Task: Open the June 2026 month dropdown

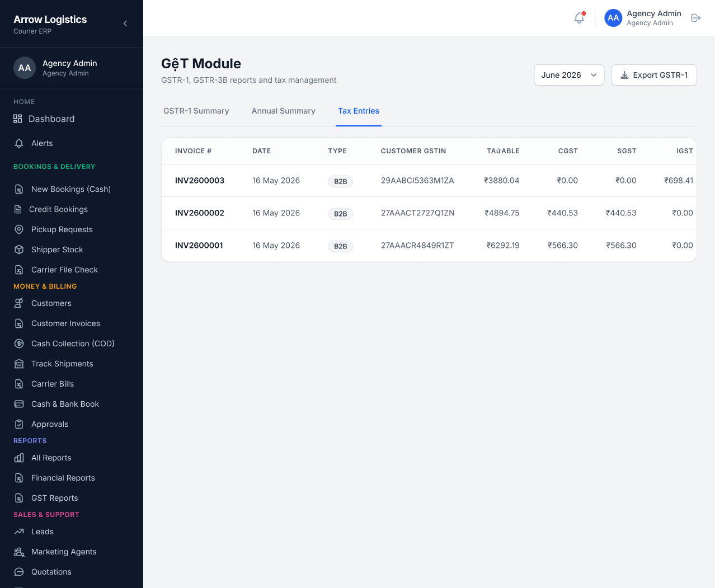Action: click(x=569, y=75)
